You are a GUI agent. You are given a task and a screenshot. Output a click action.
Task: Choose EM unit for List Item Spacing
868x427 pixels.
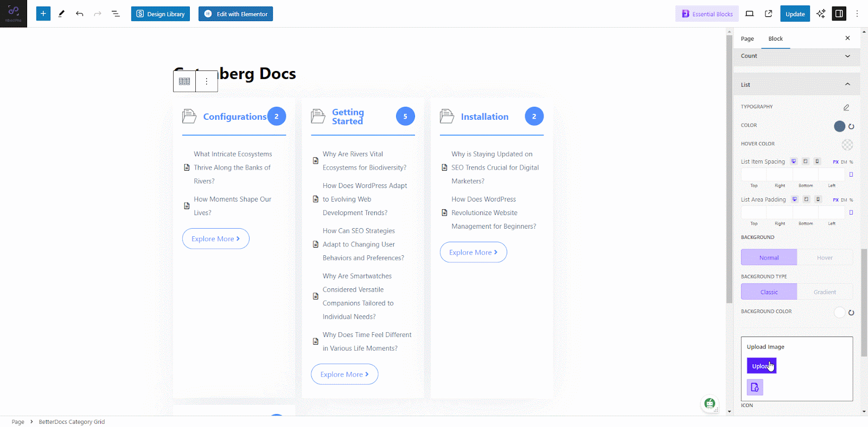844,162
